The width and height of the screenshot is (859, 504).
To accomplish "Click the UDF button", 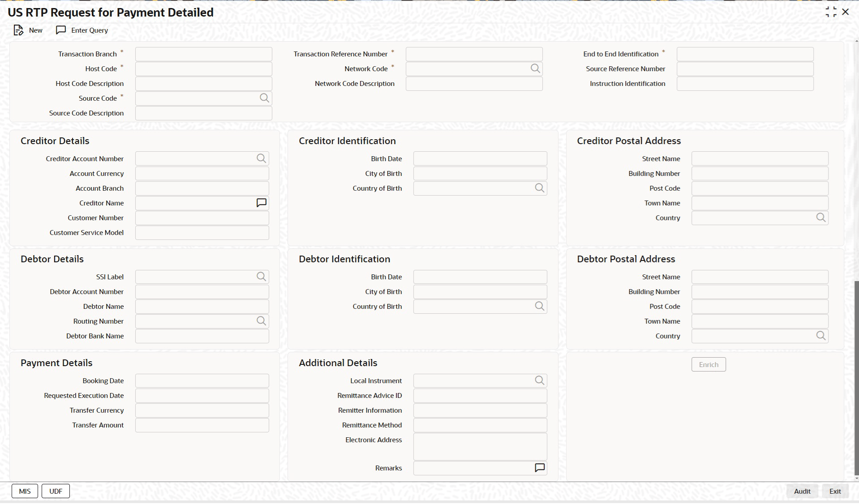I will tap(56, 491).
